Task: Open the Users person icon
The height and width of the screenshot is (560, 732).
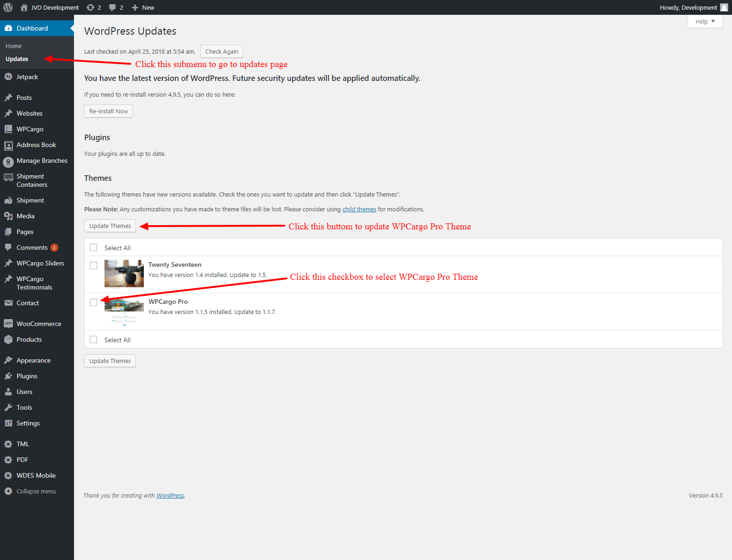Action: (8, 392)
